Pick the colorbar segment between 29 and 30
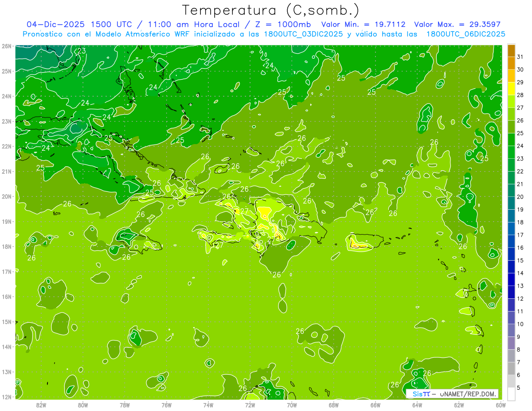This screenshot has height=411, width=532. tap(511, 76)
